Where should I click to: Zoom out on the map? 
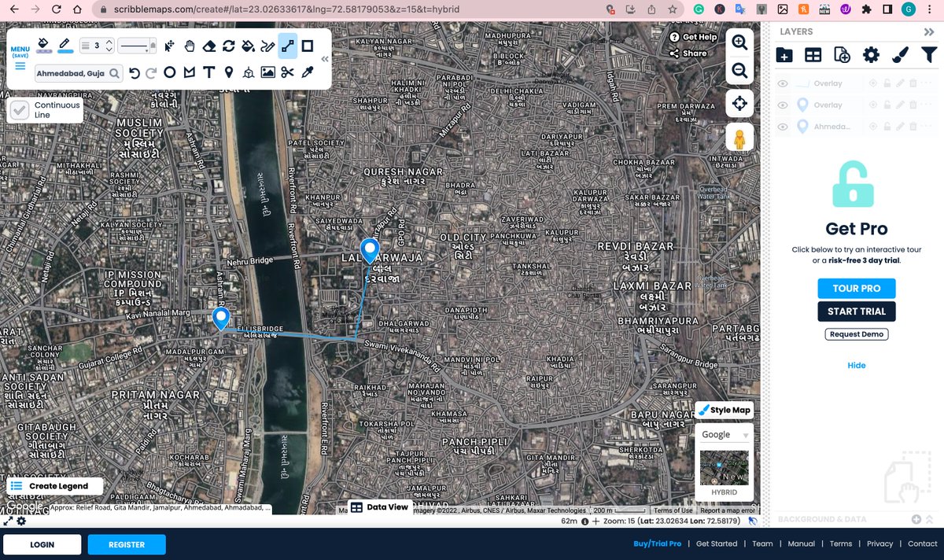tap(739, 71)
